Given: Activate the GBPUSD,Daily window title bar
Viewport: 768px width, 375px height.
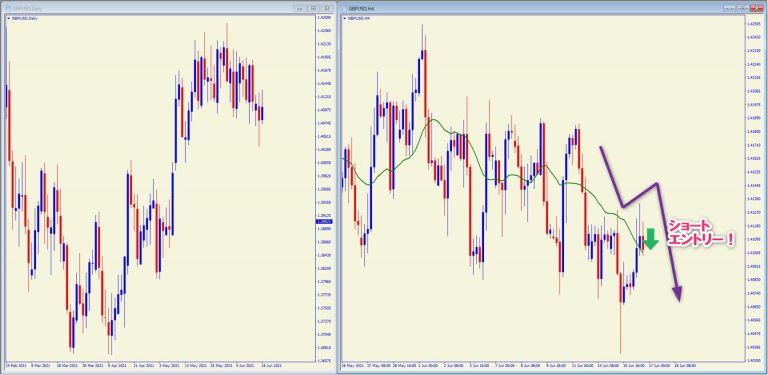Looking at the screenshot, I should 147,8.
